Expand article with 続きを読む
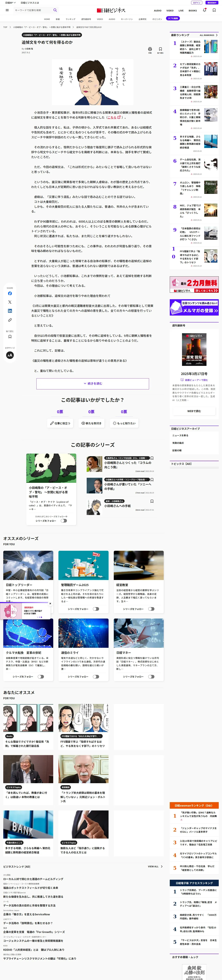Viewport: 222px width, 980px height. pyautogui.click(x=93, y=384)
